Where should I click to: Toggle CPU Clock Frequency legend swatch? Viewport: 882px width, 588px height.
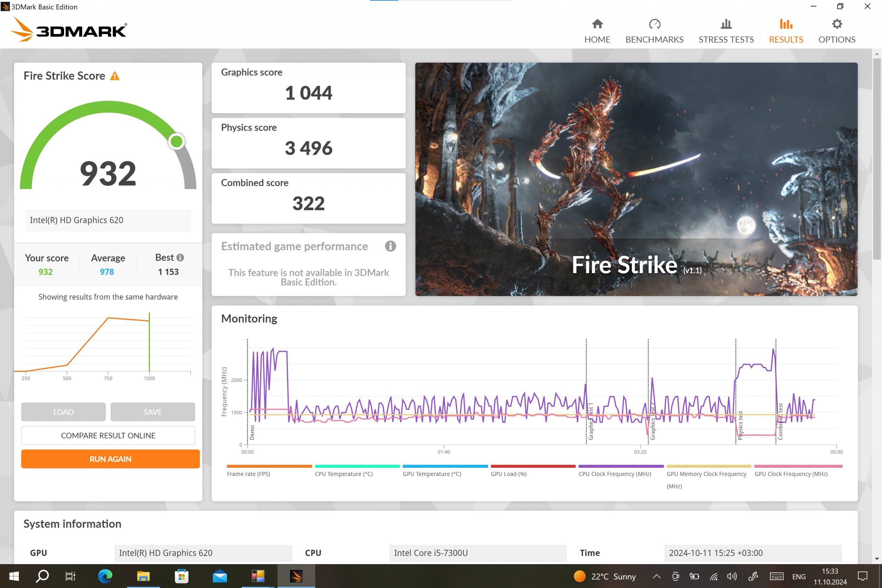621,466
